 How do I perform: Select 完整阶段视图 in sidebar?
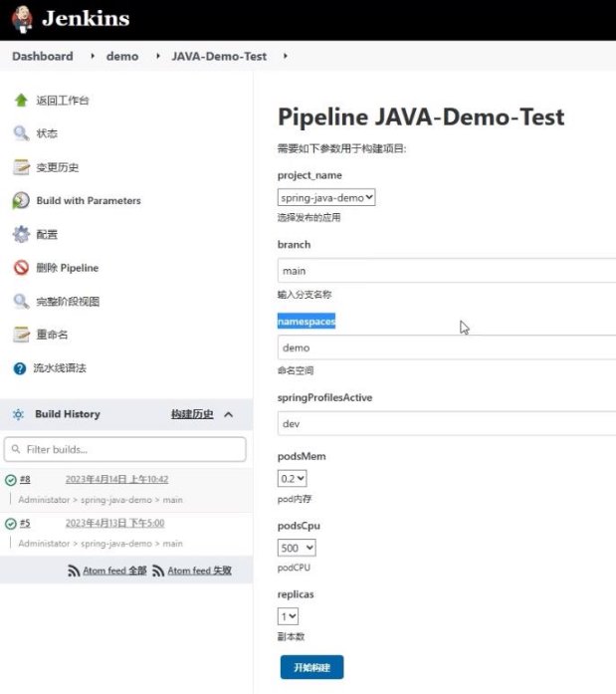point(68,302)
